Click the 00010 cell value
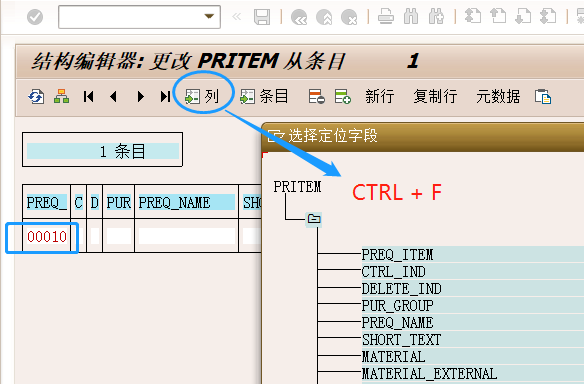 tap(47, 237)
